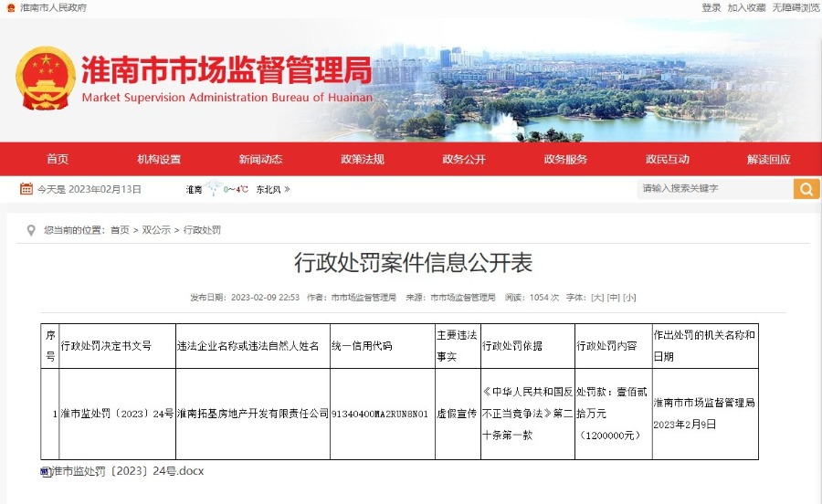Screen dimensions: 822x504
Task: Open the 政务服务 menu item
Action: pyautogui.click(x=565, y=159)
